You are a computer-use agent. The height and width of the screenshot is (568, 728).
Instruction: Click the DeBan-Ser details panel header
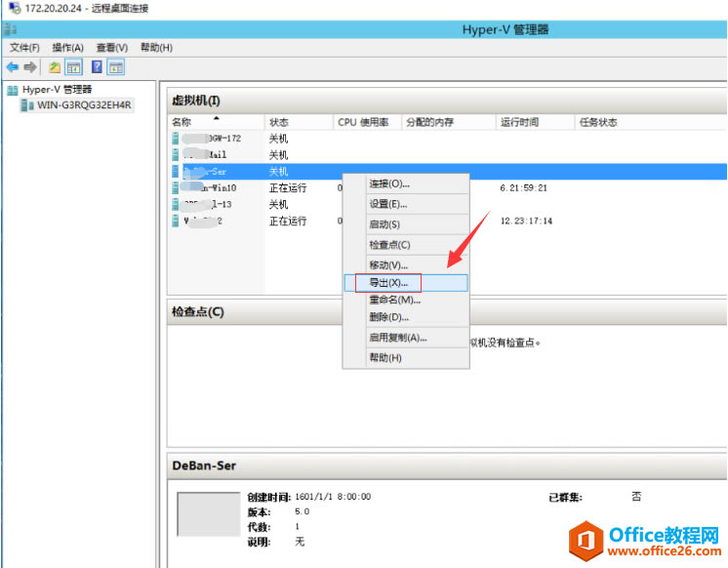point(447,466)
